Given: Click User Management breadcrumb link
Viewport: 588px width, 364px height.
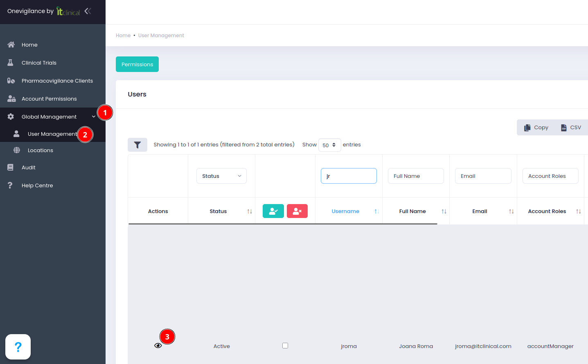Looking at the screenshot, I should [x=161, y=36].
